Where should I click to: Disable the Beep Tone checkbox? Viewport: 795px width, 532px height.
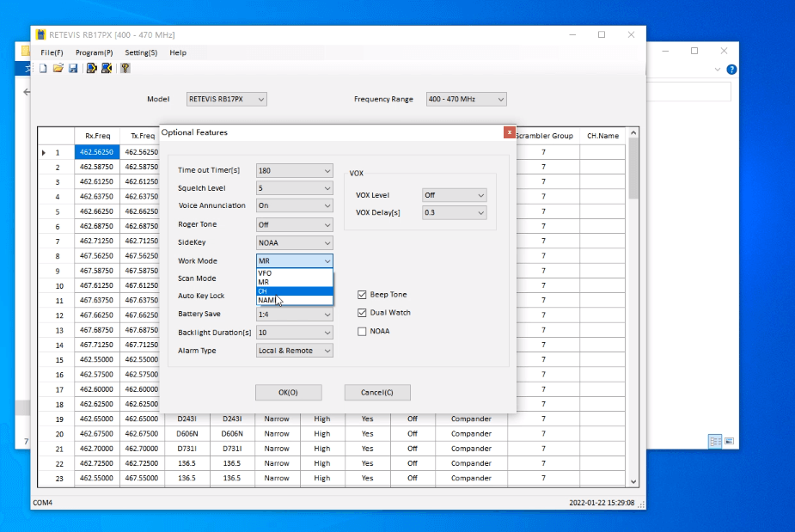[362, 295]
